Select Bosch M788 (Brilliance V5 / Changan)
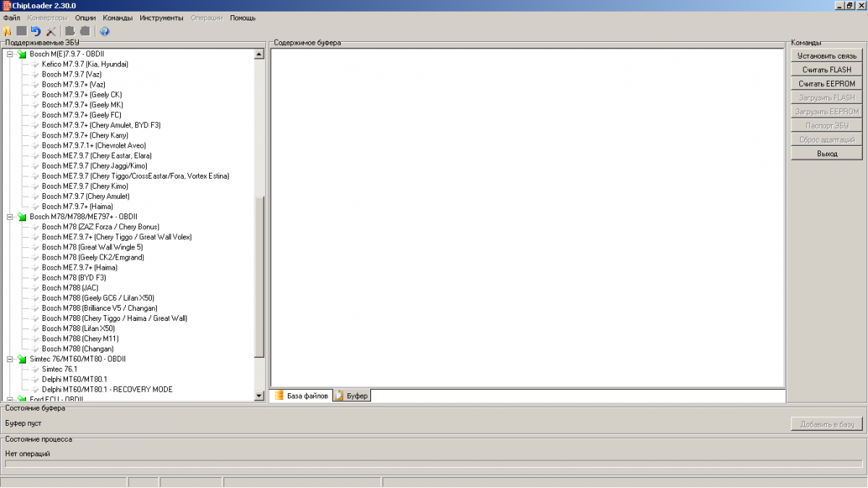The width and height of the screenshot is (868, 488). pyautogui.click(x=99, y=308)
